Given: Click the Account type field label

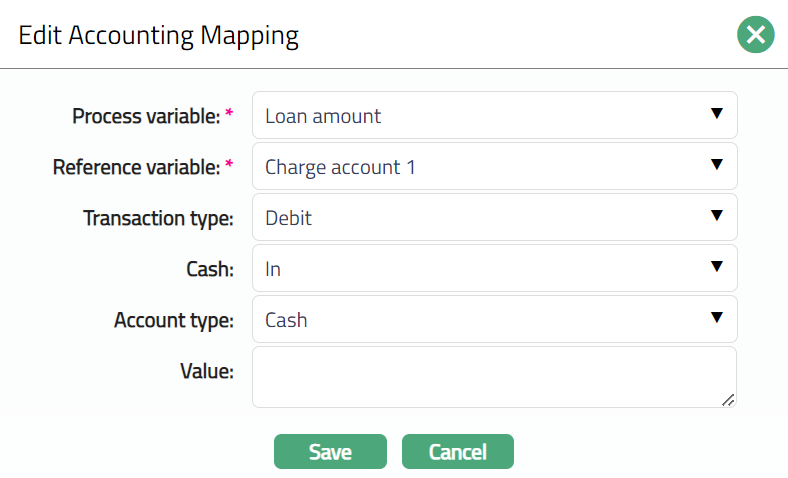Looking at the screenshot, I should pos(174,320).
